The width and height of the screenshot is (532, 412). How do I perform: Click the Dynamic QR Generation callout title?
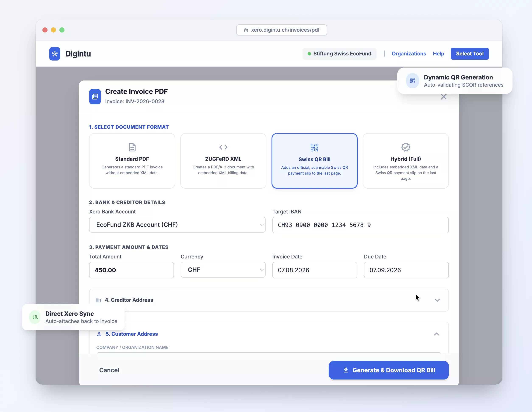click(x=458, y=77)
